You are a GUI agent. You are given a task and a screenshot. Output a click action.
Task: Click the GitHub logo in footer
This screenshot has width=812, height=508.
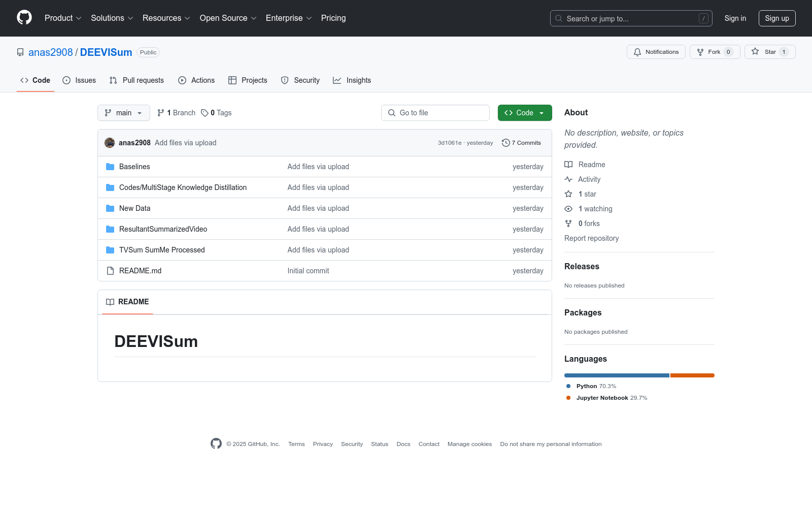point(216,443)
